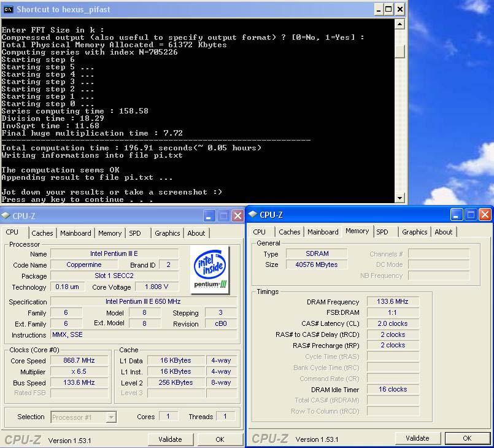Screen dimensions: 494x448
Task: Click the '256 KBytes' Level 2 cache value
Action: (x=176, y=382)
